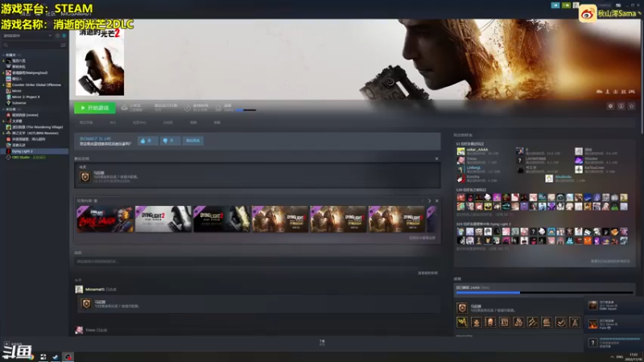Open the advanced filter icon beside search
Screen dimensions: 644x362
[x=63, y=45]
